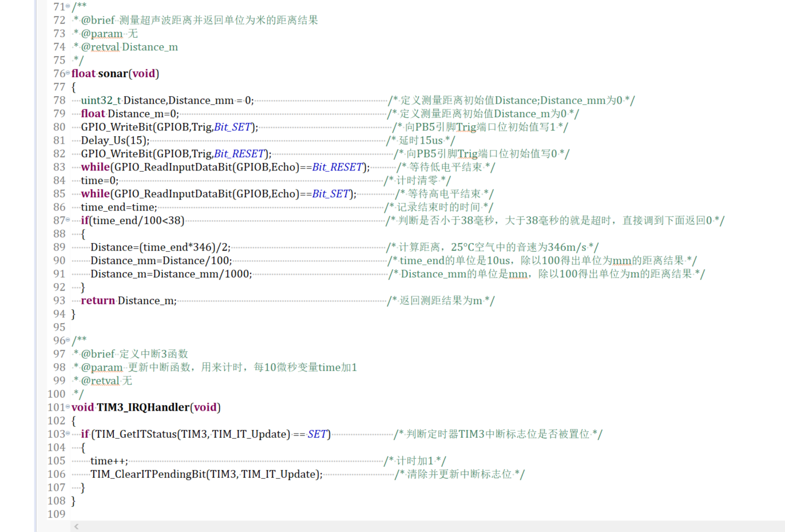Click the return keyword on line 93
This screenshot has width=785, height=532.
click(98, 301)
